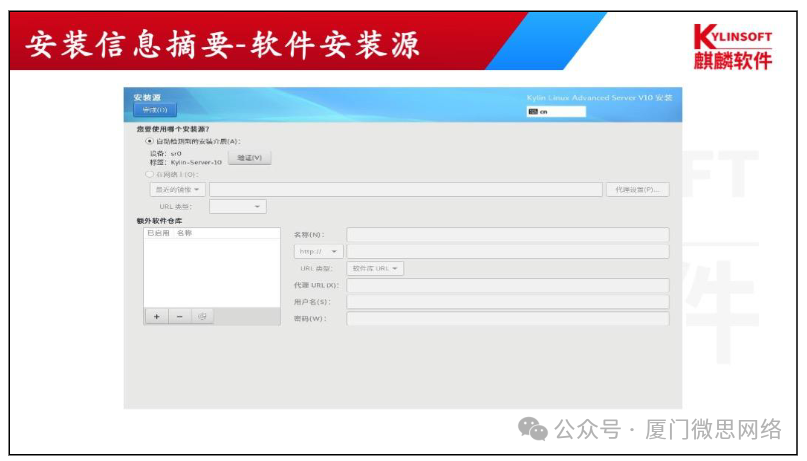
Task: Click the Kylin-Server-10 label text
Action: (x=196, y=163)
